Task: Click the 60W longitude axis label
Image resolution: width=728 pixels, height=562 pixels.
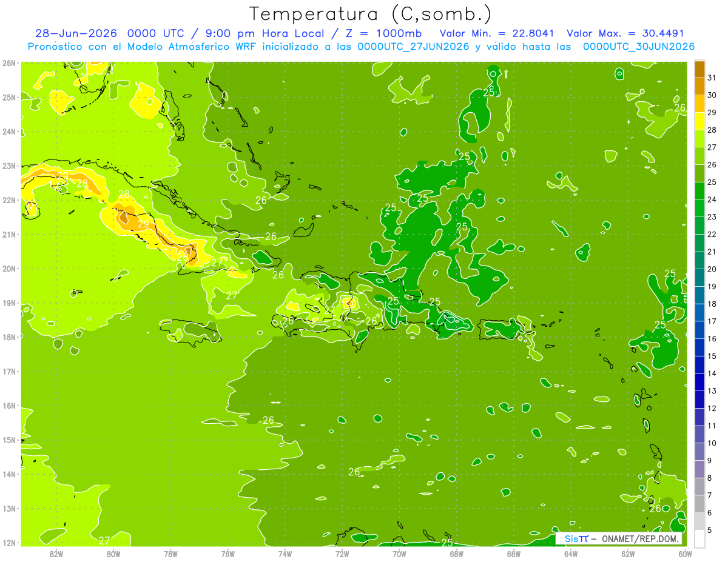Action: [x=685, y=554]
